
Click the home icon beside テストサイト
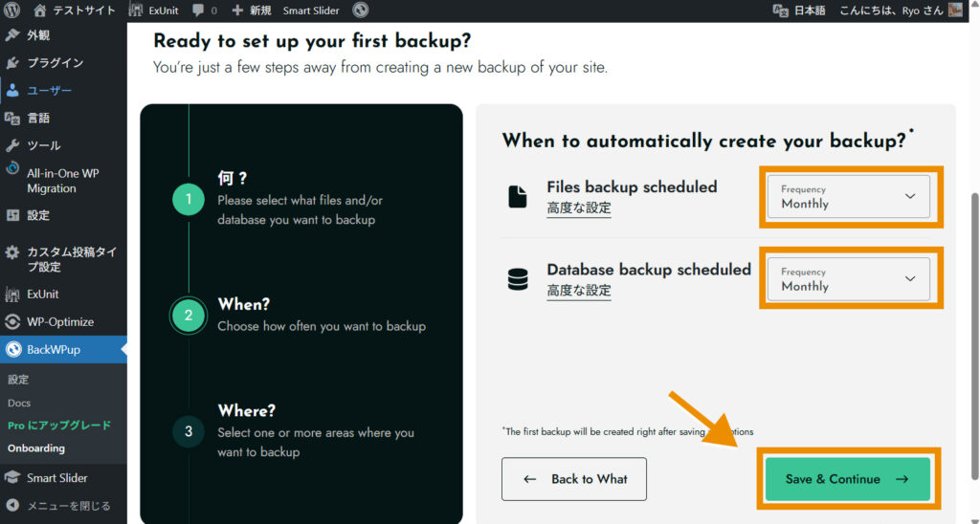(x=39, y=11)
